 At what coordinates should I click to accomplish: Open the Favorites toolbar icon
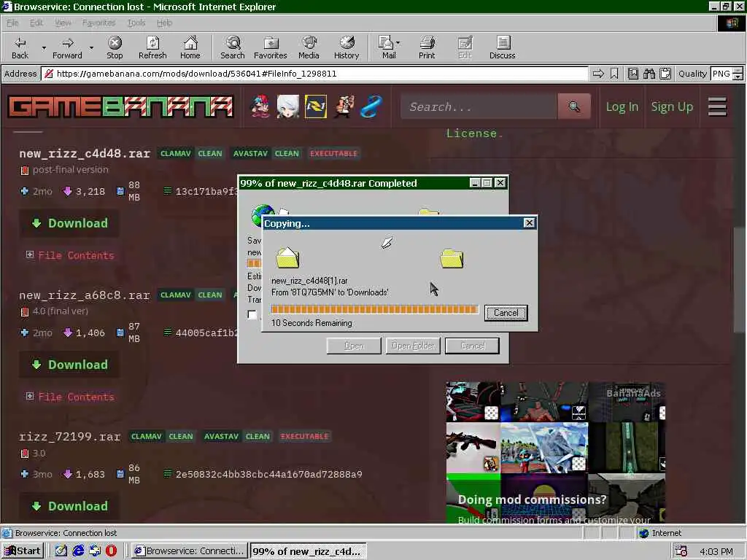(x=271, y=47)
